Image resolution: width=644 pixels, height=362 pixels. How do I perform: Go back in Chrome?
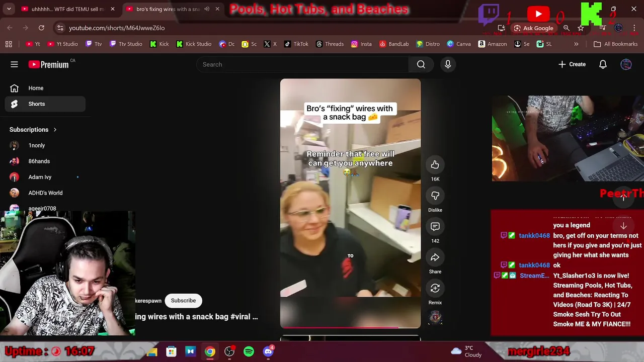tap(10, 28)
